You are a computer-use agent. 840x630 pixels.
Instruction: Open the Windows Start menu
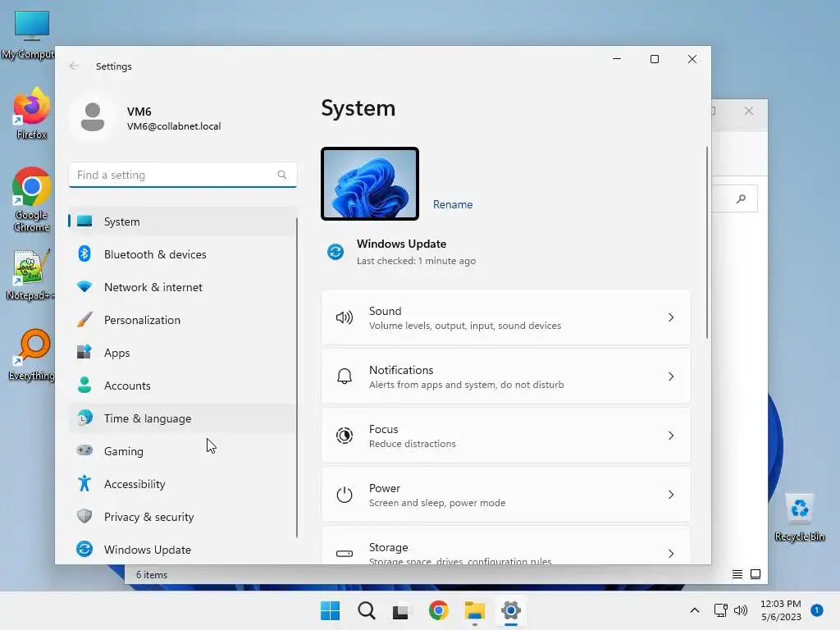tap(330, 610)
